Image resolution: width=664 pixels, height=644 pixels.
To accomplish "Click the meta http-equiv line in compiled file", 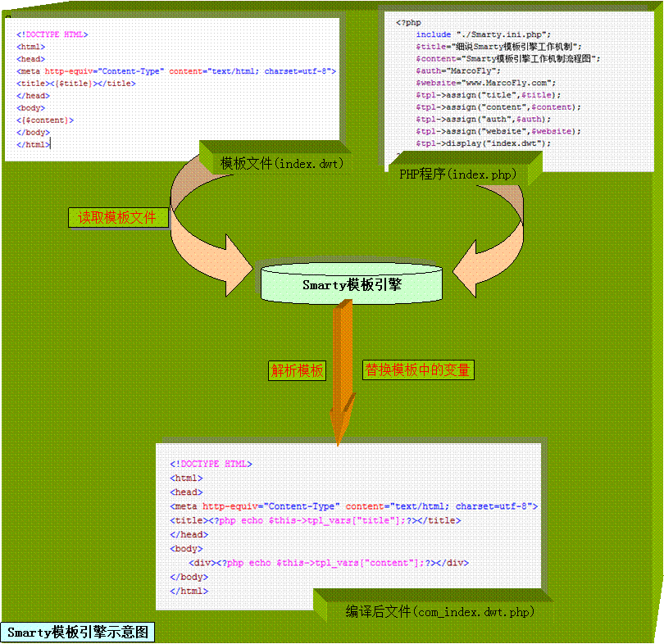I will [x=353, y=506].
